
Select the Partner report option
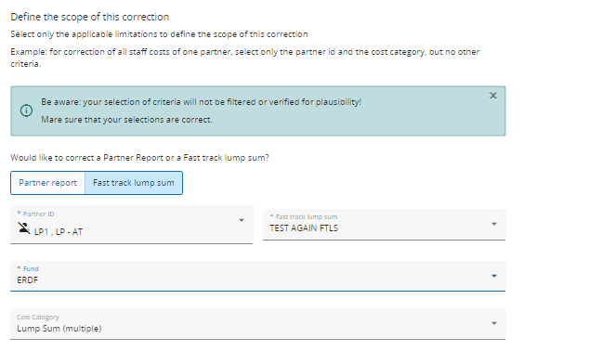click(48, 183)
